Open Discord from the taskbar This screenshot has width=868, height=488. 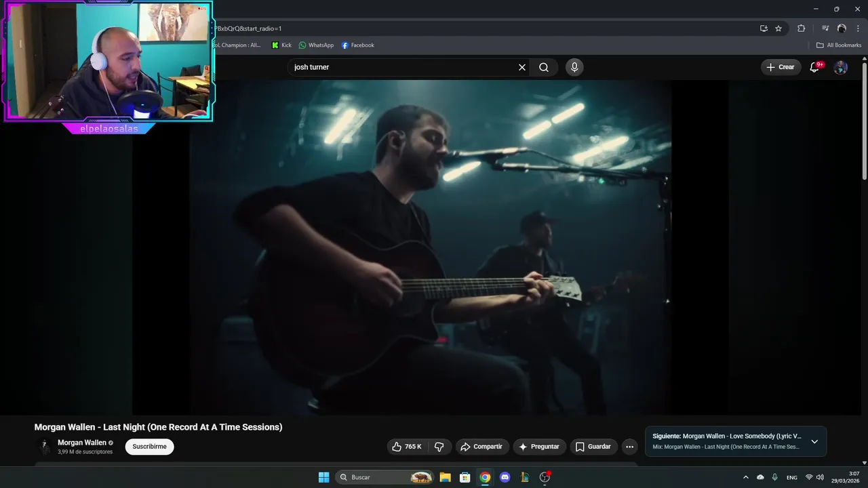(x=505, y=477)
